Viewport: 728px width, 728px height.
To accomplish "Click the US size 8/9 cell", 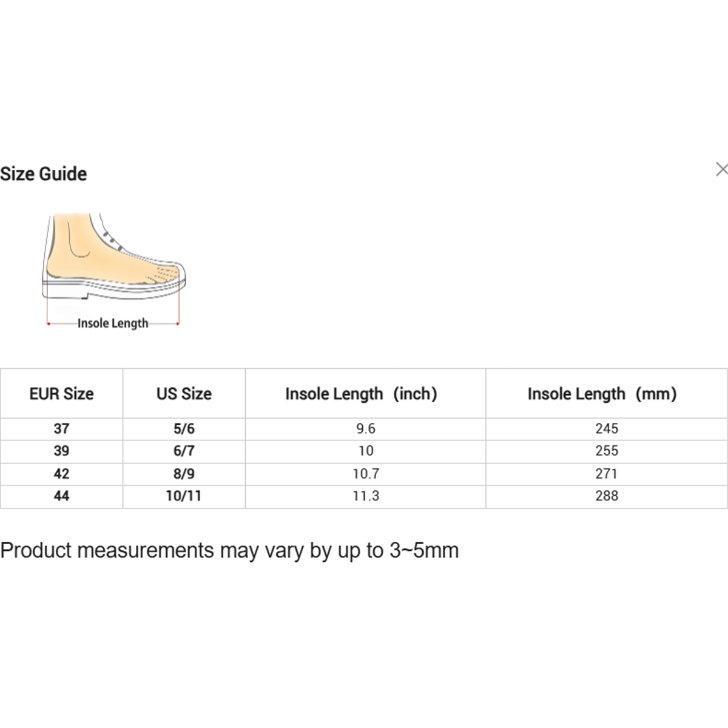I will [x=184, y=474].
